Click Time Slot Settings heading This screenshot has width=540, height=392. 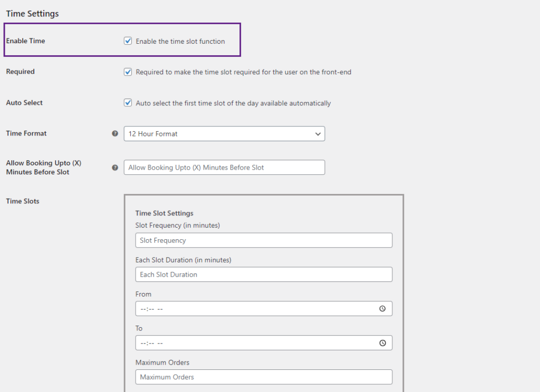point(165,213)
